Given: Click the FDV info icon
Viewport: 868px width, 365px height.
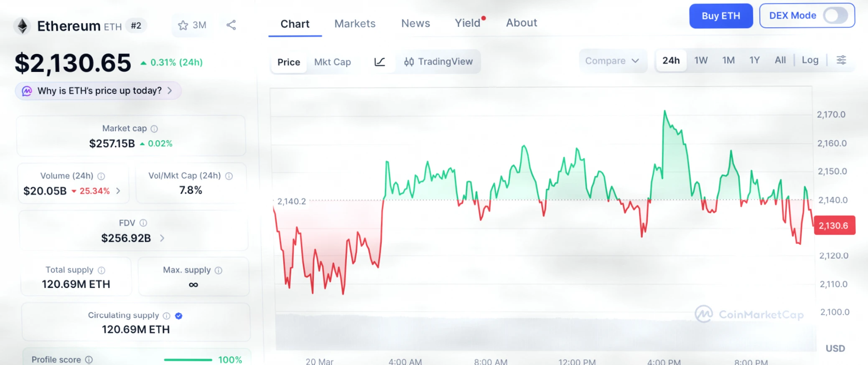Looking at the screenshot, I should (143, 223).
